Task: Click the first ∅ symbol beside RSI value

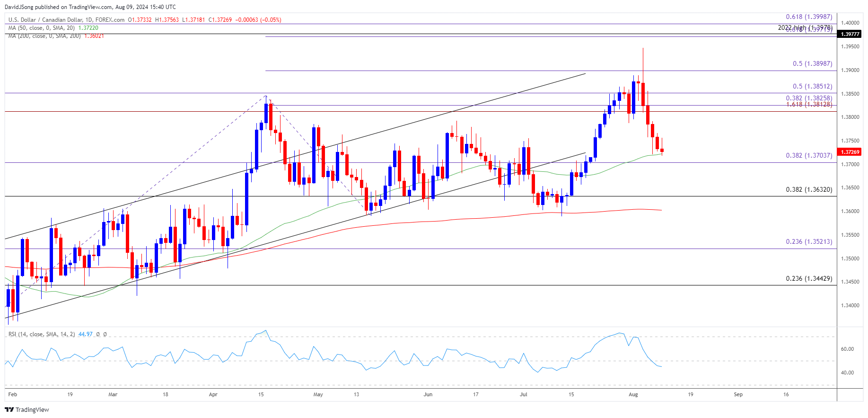Action: [98, 334]
